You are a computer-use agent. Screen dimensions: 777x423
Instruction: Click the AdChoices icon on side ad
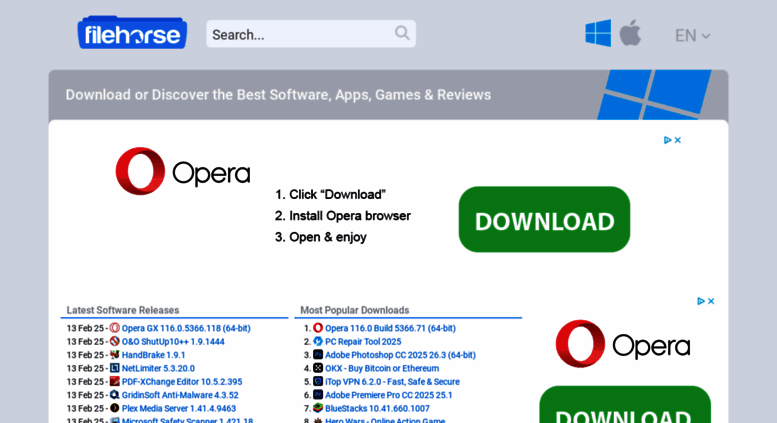click(701, 301)
